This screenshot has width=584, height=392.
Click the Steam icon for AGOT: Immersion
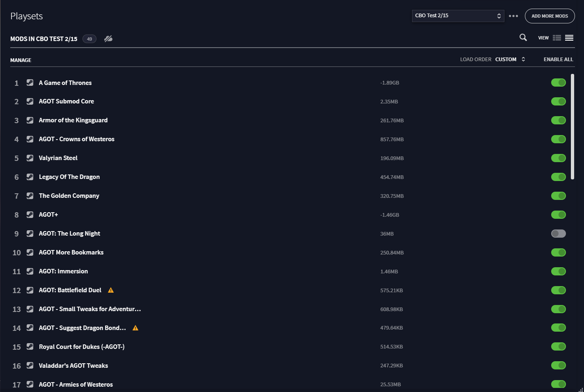(x=30, y=271)
